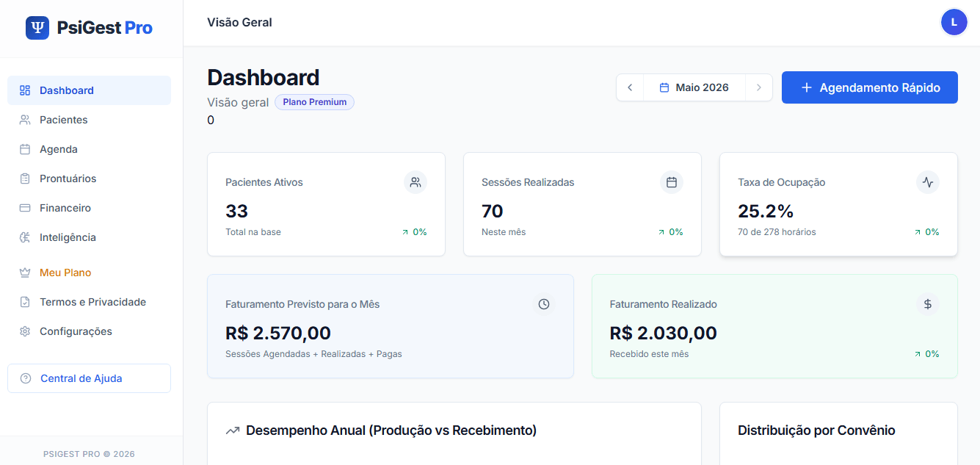Go to Meu Plano
This screenshot has height=465, width=980.
89,273
